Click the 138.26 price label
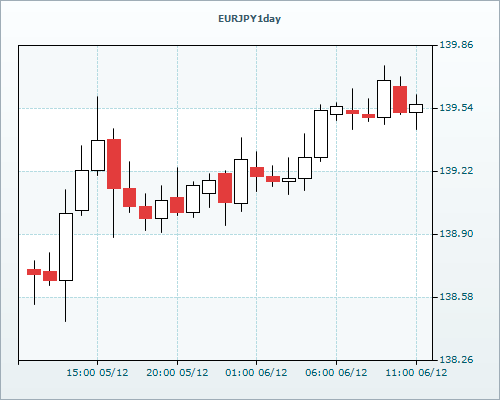500x400 pixels. pyautogui.click(x=456, y=360)
